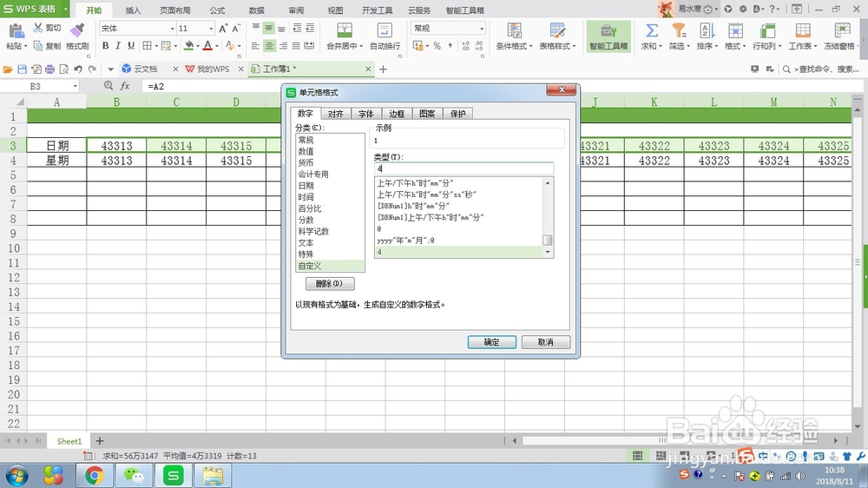Select 数值 in category list

(306, 151)
